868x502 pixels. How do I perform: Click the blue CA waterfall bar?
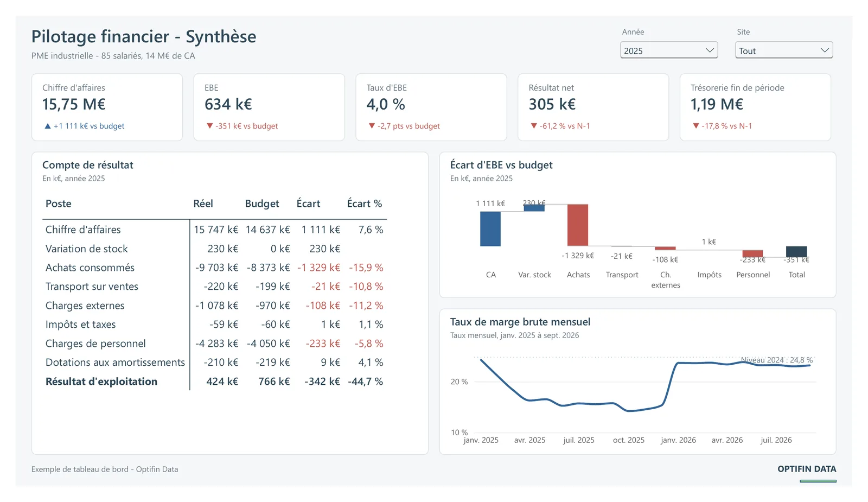pyautogui.click(x=490, y=229)
